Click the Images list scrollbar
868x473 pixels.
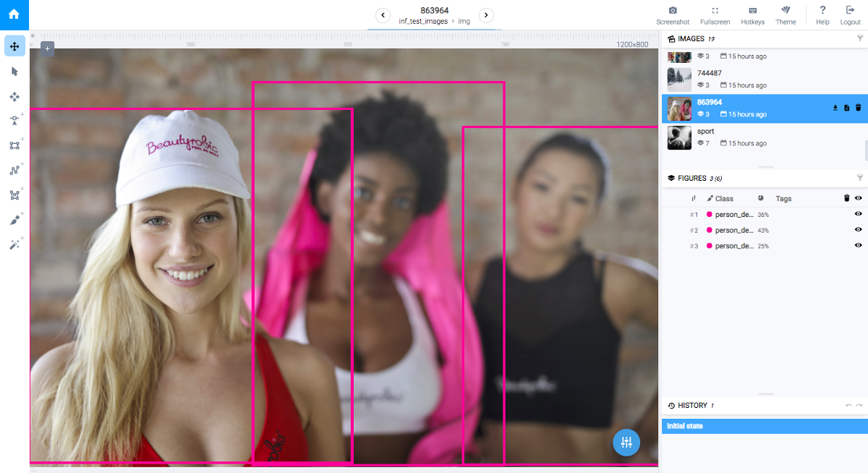[x=866, y=150]
